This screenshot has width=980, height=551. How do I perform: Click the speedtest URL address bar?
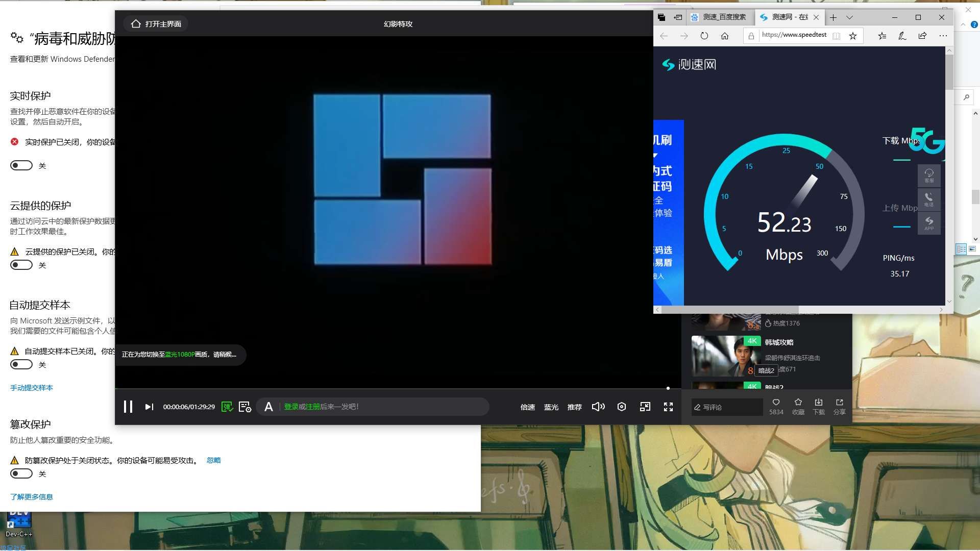click(794, 35)
